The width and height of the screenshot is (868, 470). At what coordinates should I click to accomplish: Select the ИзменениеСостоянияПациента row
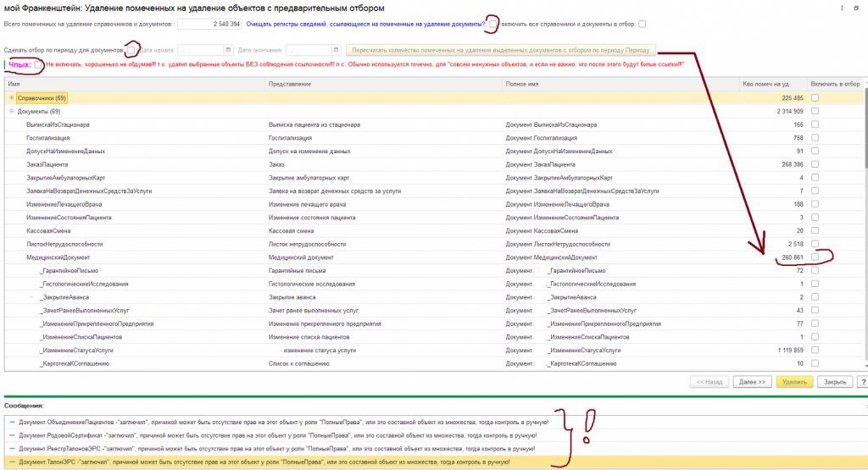click(x=434, y=218)
